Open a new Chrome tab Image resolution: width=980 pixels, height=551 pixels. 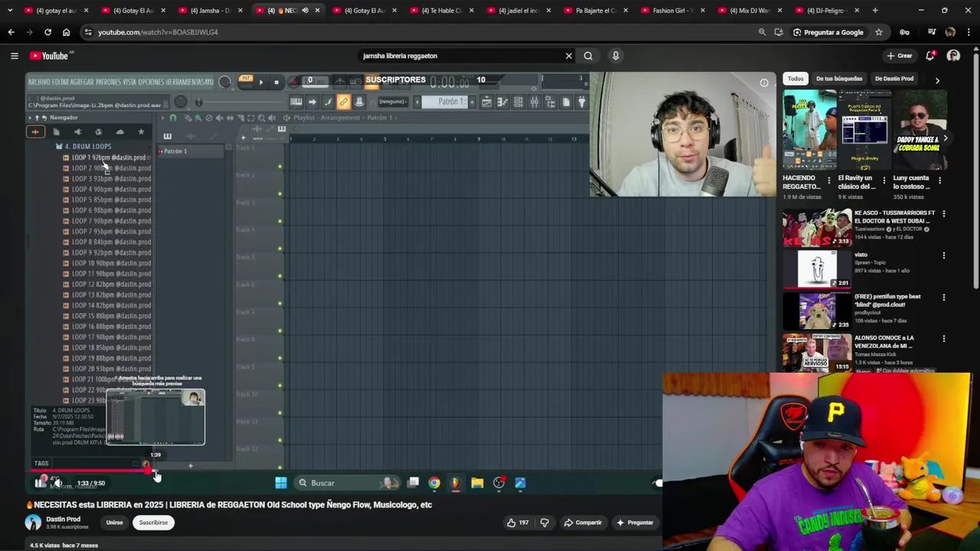tap(875, 10)
